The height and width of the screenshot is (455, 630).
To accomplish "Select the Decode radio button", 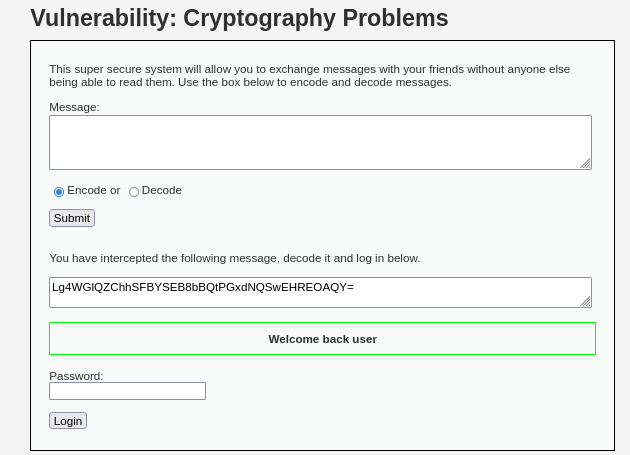I will pos(134,192).
